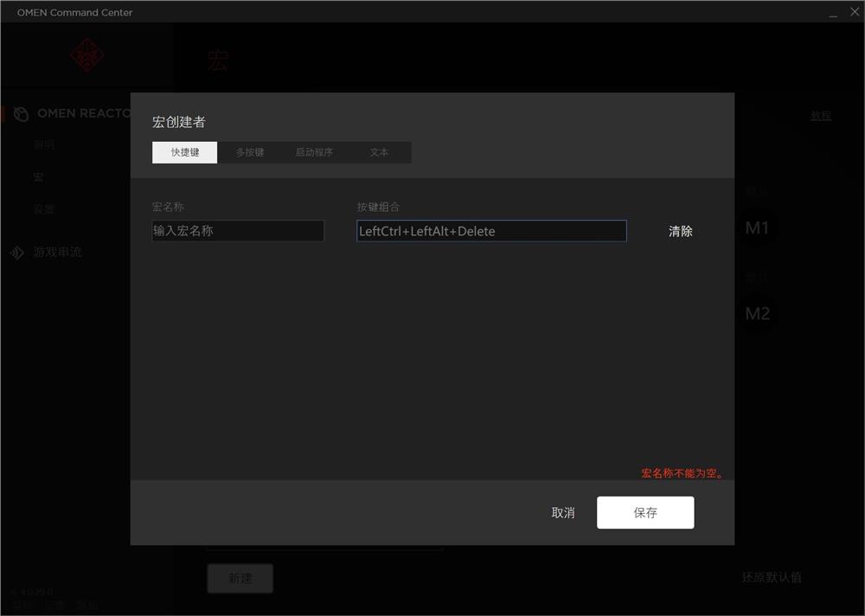The width and height of the screenshot is (865, 616).
Task: Click the 保存 (Save) button
Action: [x=645, y=512]
